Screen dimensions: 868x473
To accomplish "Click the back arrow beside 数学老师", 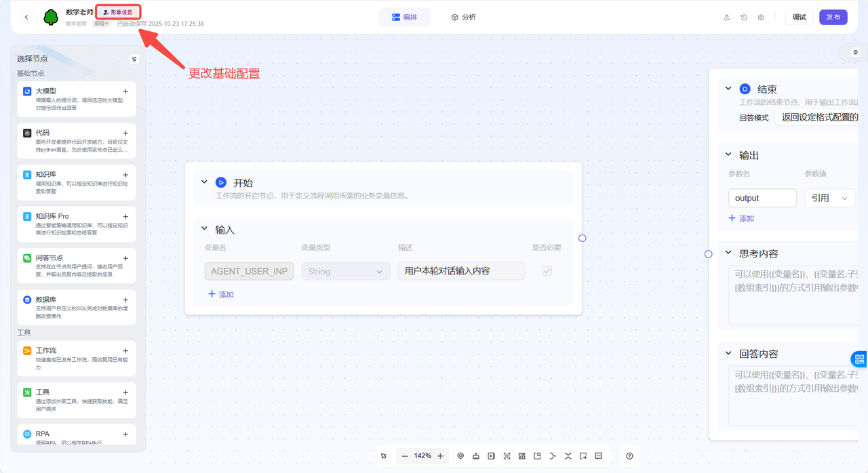I will (x=26, y=18).
